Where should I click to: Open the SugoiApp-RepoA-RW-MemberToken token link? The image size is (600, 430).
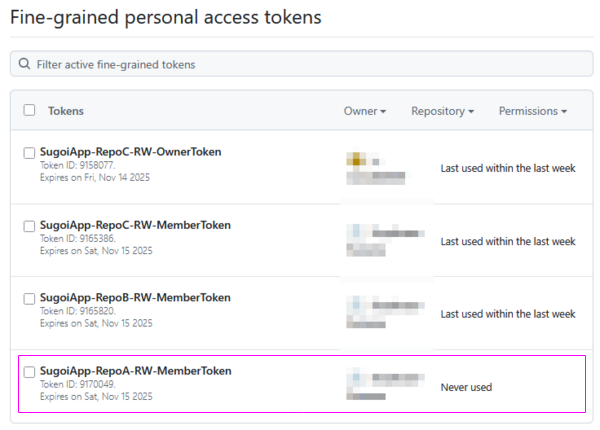(x=134, y=371)
